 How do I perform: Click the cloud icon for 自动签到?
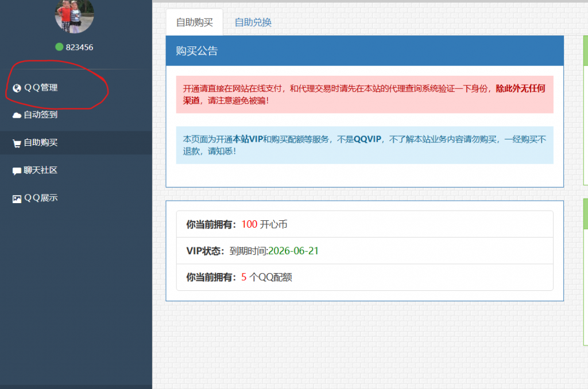(x=17, y=115)
